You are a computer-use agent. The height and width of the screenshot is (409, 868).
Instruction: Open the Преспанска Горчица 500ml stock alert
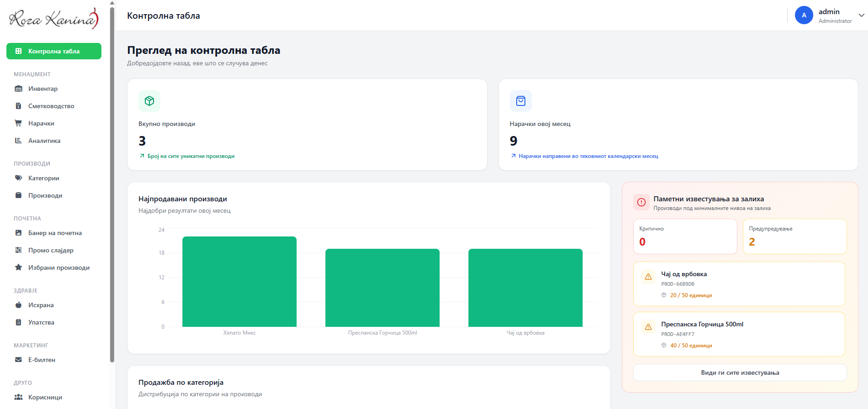click(x=739, y=334)
